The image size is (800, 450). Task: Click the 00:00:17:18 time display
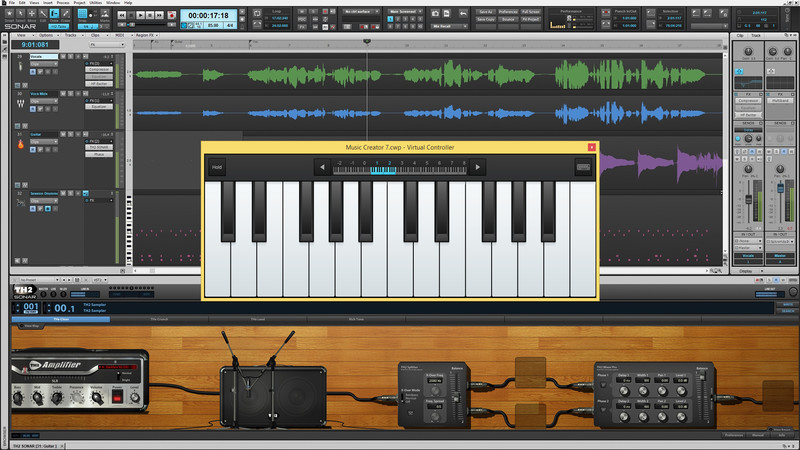[208, 15]
